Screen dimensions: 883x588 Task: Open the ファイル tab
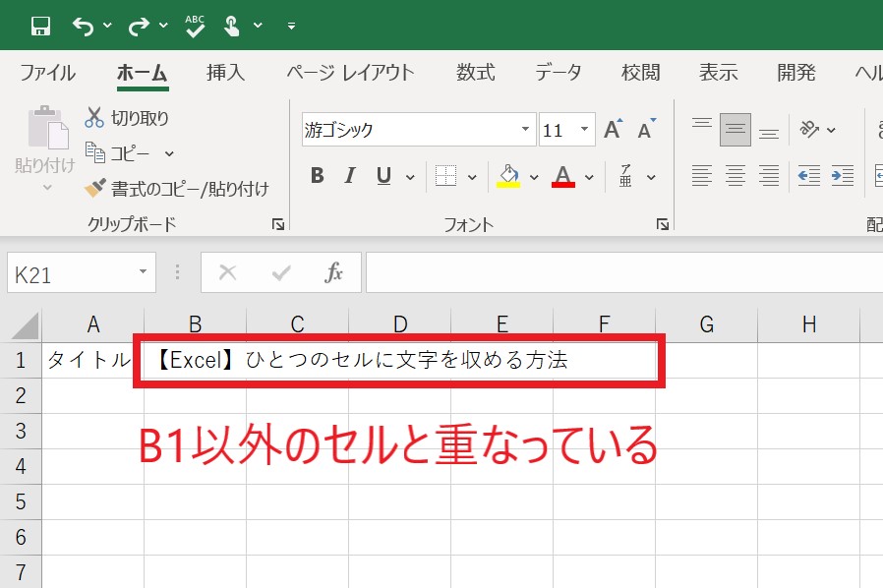[48, 73]
